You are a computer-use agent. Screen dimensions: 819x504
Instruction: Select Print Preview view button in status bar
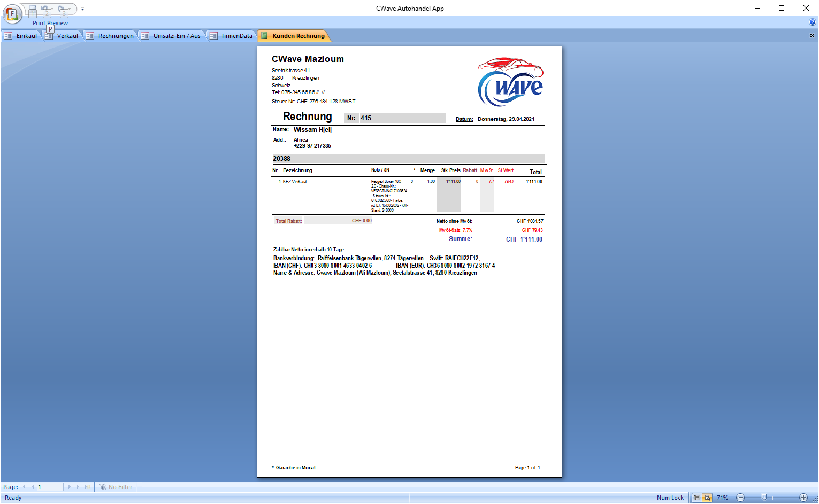click(x=707, y=498)
